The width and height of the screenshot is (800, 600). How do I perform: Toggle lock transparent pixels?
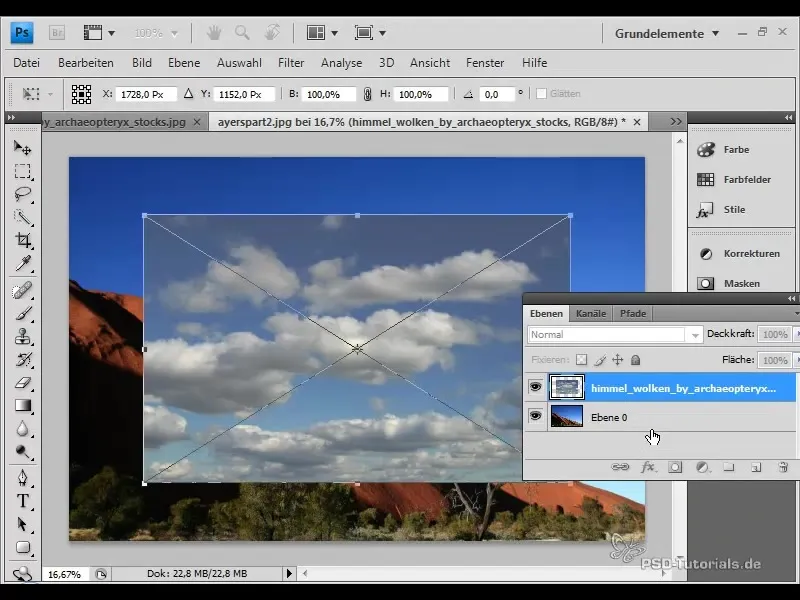click(581, 360)
